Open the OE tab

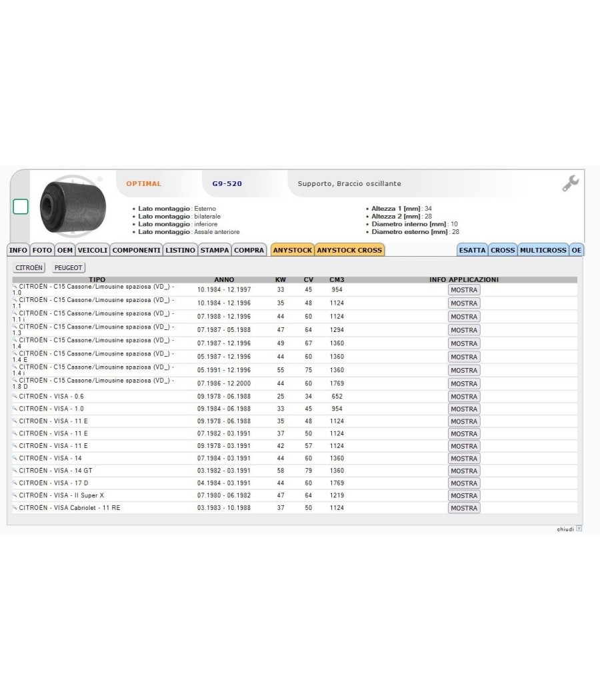point(577,250)
